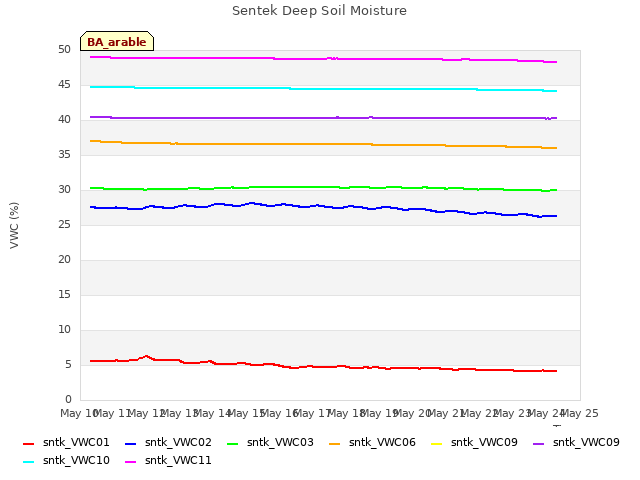
Task: Click the magenta sntk_VWC11 legend color swatch
Action: click(131, 462)
